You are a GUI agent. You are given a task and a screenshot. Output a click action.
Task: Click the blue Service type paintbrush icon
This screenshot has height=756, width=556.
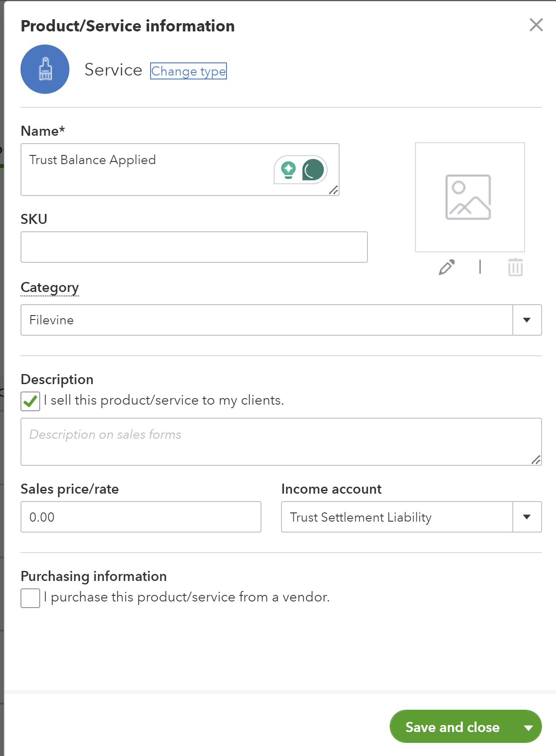tap(45, 69)
